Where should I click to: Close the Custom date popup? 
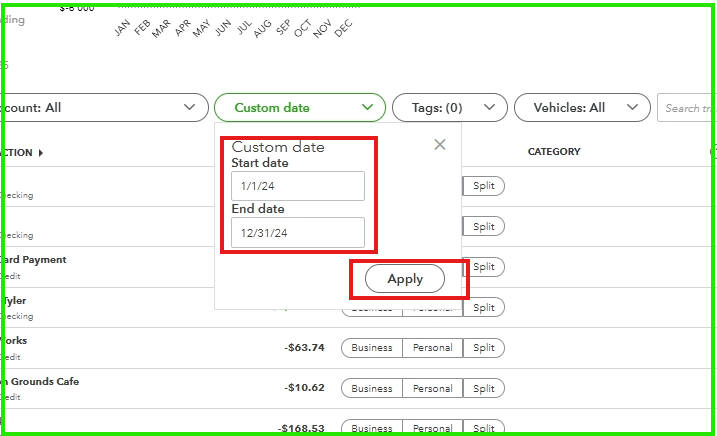click(x=439, y=145)
